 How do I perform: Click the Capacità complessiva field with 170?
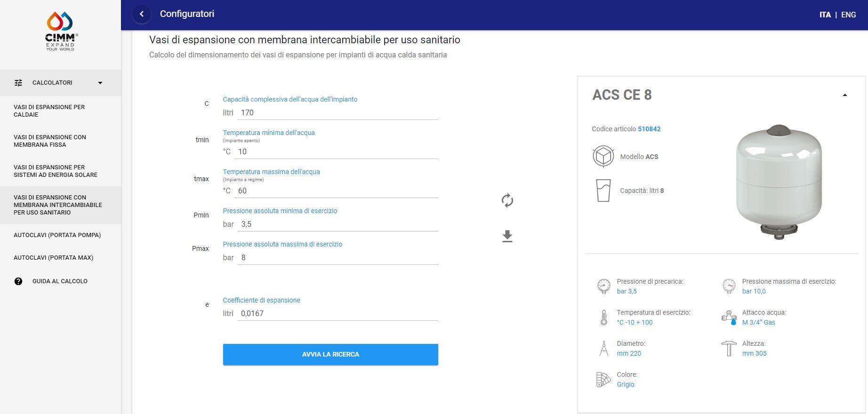[x=338, y=113]
